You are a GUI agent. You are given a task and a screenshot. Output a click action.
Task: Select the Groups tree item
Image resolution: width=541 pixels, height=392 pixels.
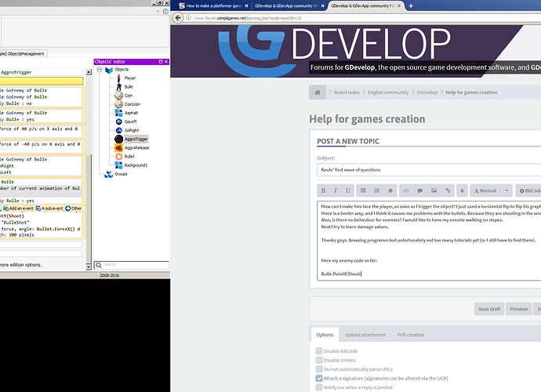click(121, 174)
